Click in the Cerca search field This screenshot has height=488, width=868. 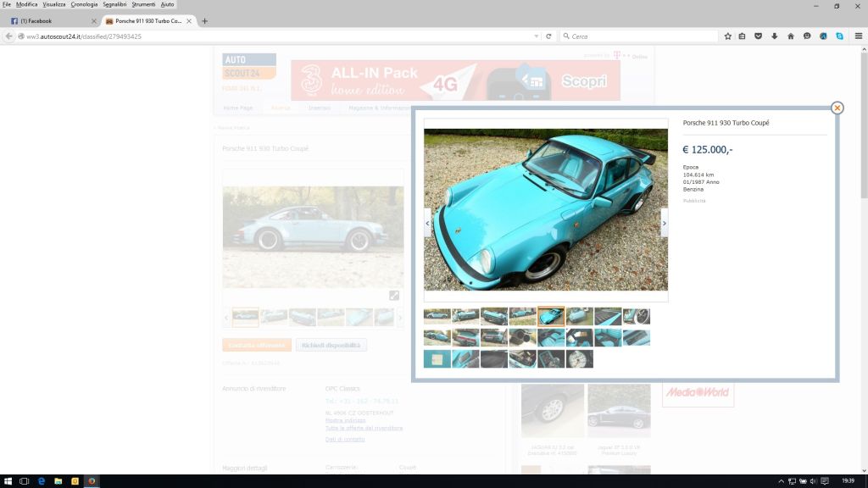[x=639, y=36]
